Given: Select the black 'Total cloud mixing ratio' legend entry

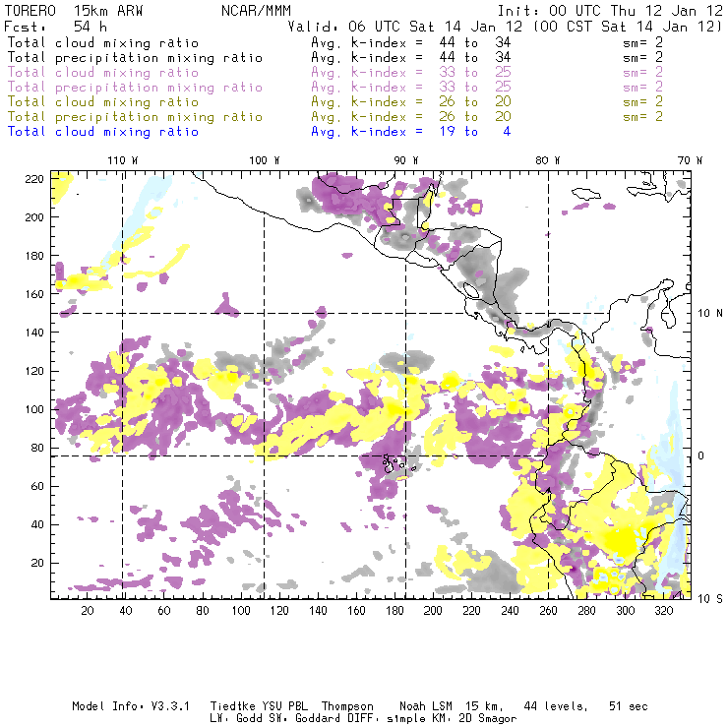Looking at the screenshot, I should (x=103, y=42).
